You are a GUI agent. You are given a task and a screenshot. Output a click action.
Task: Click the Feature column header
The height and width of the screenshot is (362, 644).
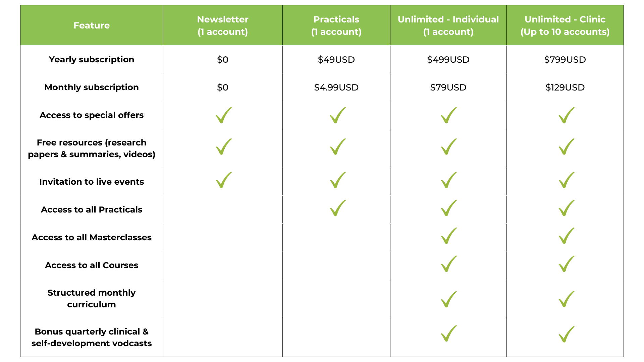[92, 25]
